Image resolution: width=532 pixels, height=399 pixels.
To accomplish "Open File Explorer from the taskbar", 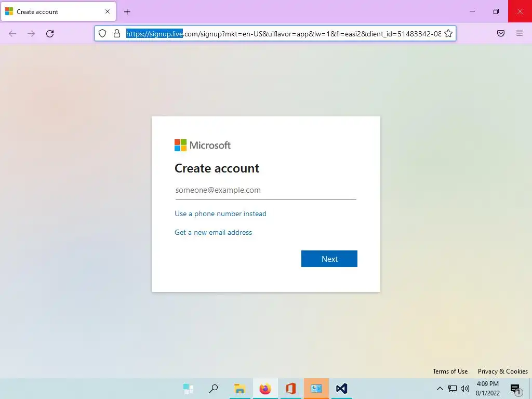I will point(240,389).
